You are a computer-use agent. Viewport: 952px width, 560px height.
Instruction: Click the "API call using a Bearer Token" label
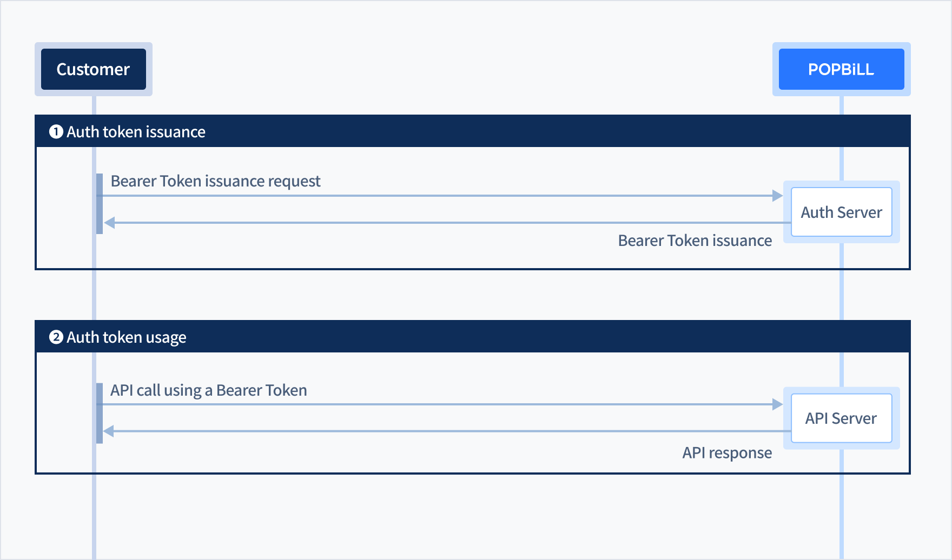(208, 390)
